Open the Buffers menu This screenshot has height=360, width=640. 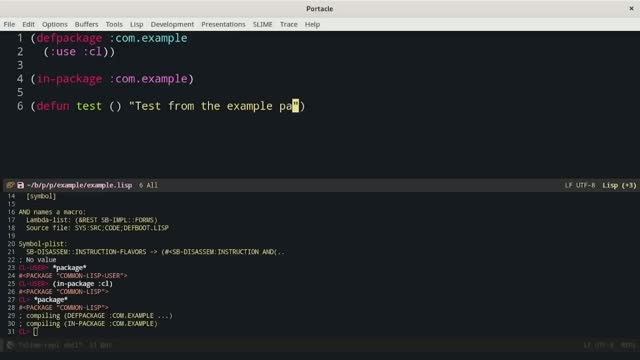(87, 24)
